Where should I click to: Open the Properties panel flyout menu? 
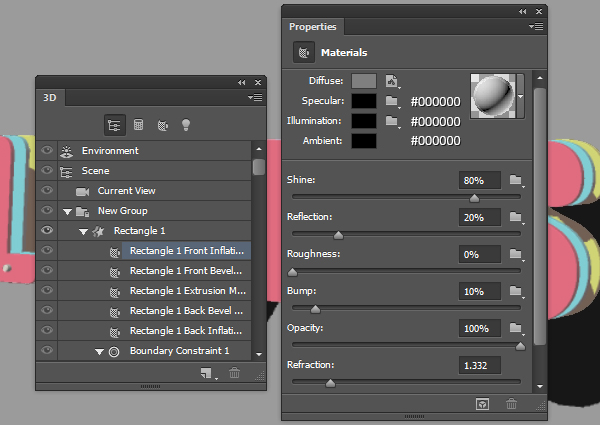click(x=536, y=26)
